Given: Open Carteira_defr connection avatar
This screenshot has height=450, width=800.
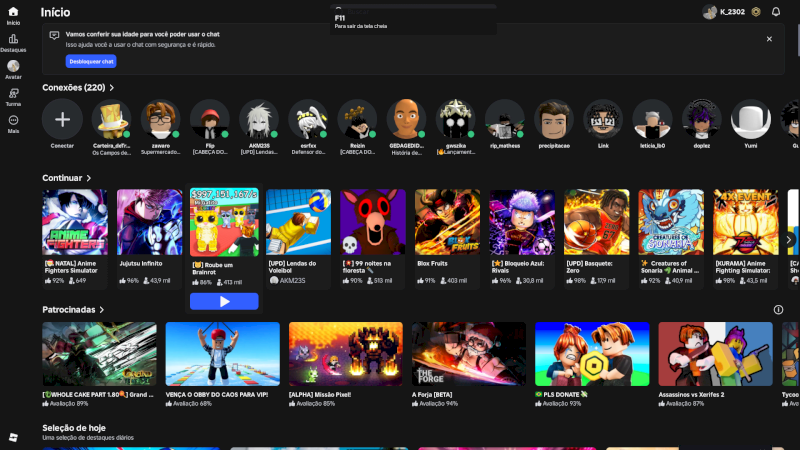Looking at the screenshot, I should 111,119.
